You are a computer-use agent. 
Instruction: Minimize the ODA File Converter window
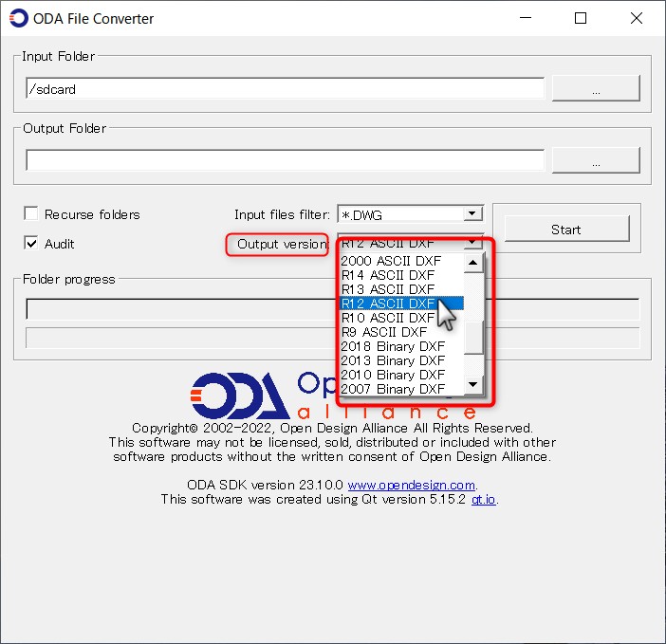(526, 18)
